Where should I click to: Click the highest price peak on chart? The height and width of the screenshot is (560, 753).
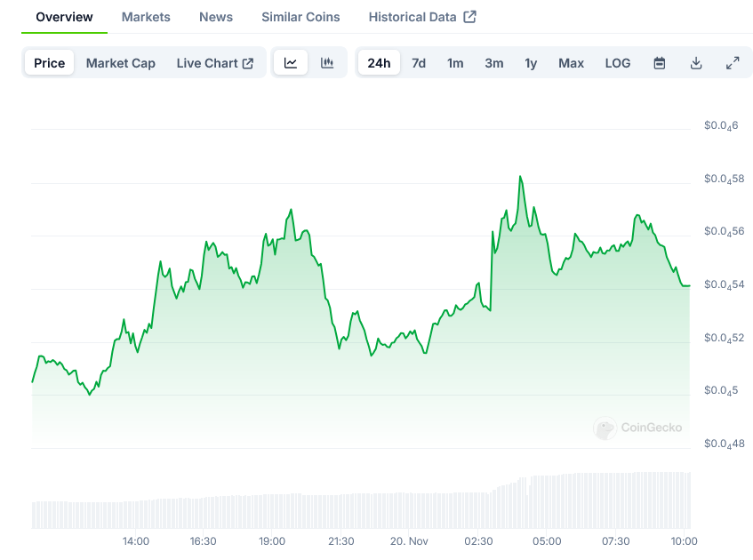[520, 177]
